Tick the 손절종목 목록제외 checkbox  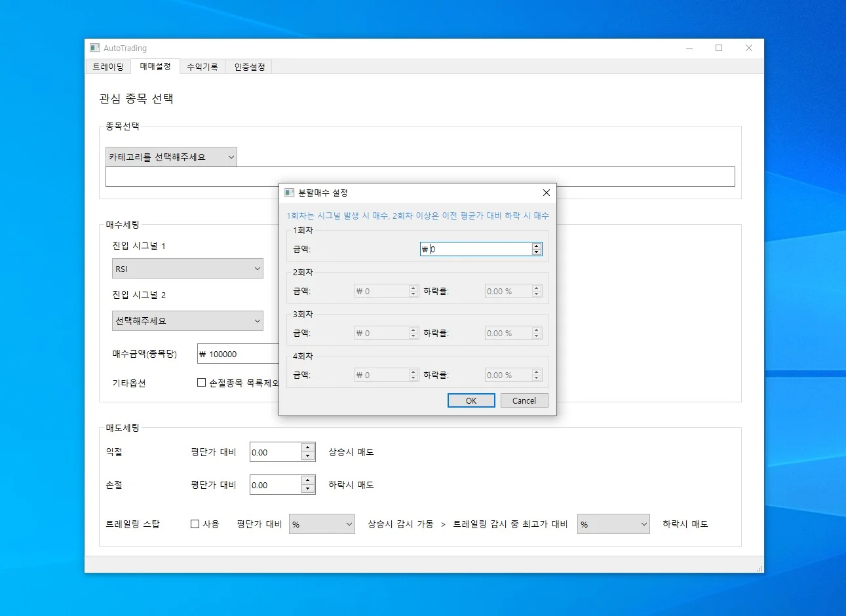point(202,383)
